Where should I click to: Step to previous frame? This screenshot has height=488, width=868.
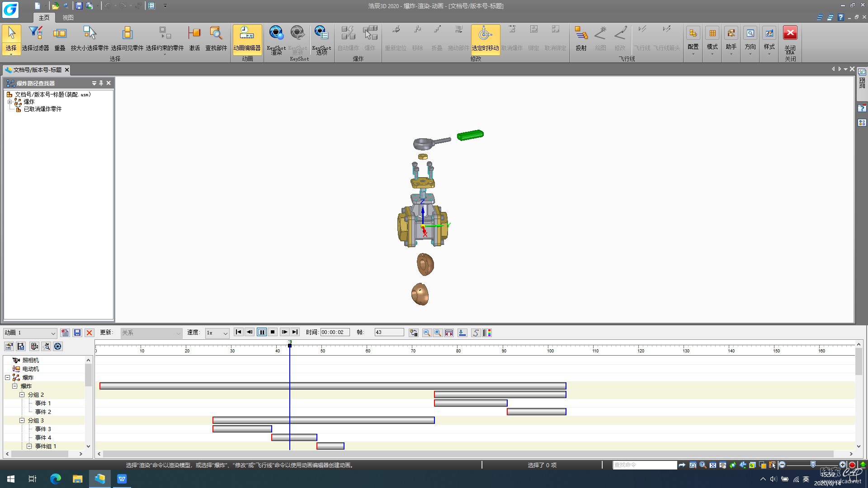click(250, 332)
